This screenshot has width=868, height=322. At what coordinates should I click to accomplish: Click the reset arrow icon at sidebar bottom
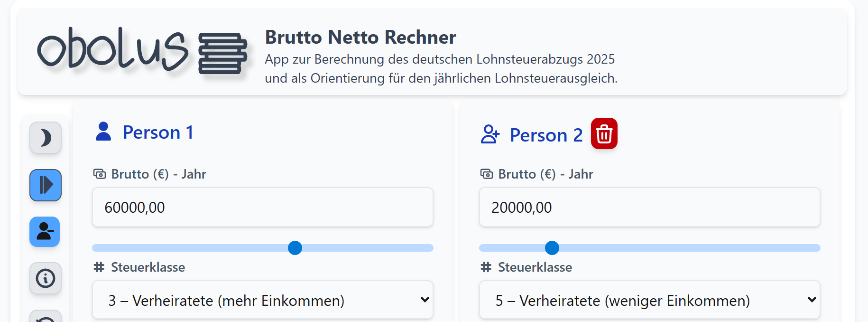point(46,318)
